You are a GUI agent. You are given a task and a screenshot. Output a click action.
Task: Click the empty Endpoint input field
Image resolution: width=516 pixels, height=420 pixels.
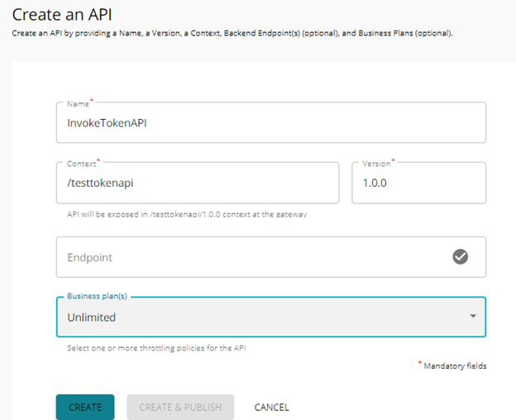coord(248,257)
